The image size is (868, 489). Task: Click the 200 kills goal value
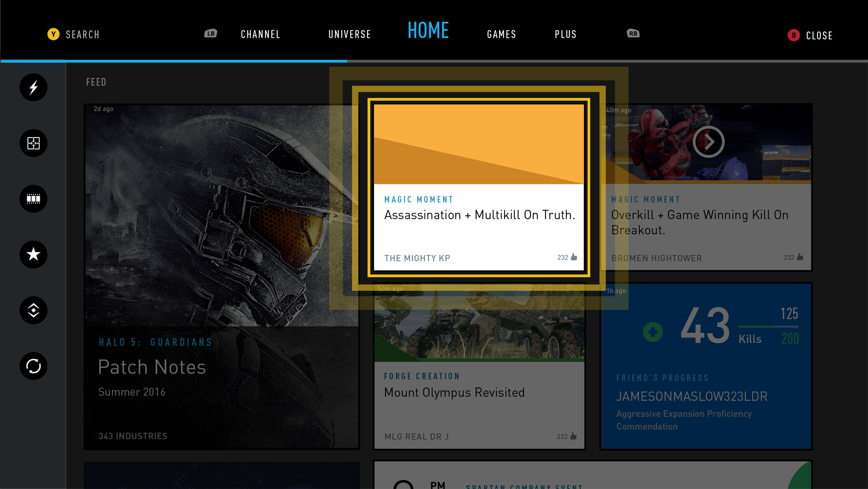coord(790,339)
